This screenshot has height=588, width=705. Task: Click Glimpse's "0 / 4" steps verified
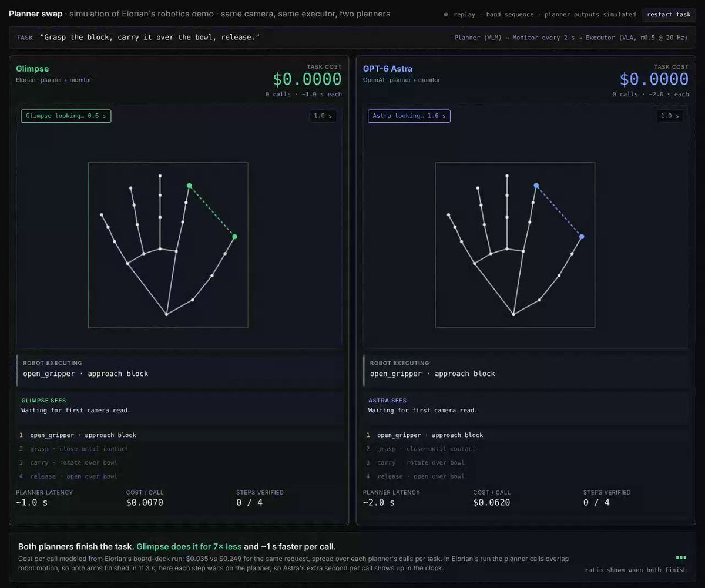249,502
